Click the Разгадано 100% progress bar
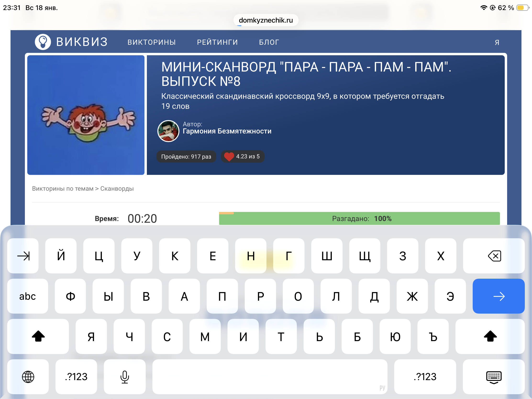The image size is (532, 399). [x=359, y=219]
